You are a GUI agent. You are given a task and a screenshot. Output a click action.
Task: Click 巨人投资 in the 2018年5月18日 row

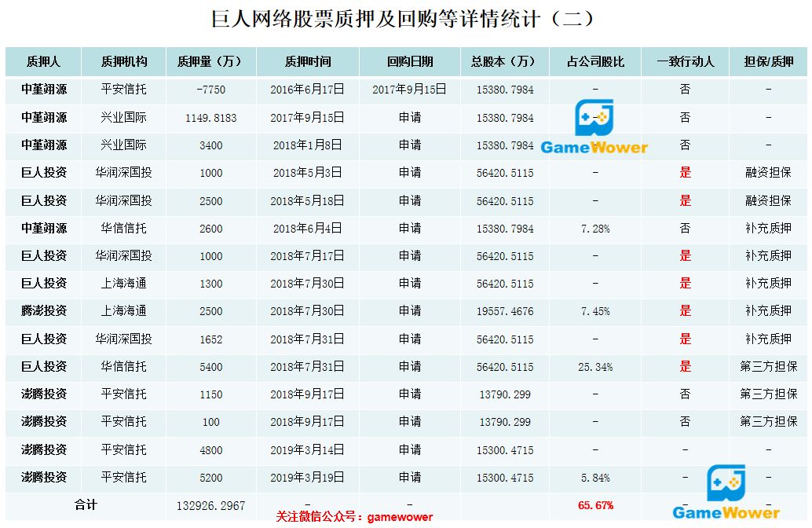[44, 201]
